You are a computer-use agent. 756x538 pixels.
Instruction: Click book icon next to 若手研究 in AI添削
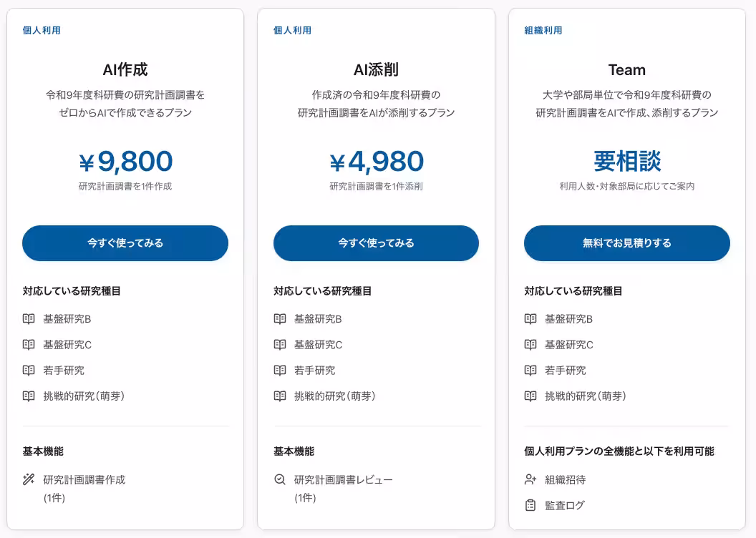point(280,371)
